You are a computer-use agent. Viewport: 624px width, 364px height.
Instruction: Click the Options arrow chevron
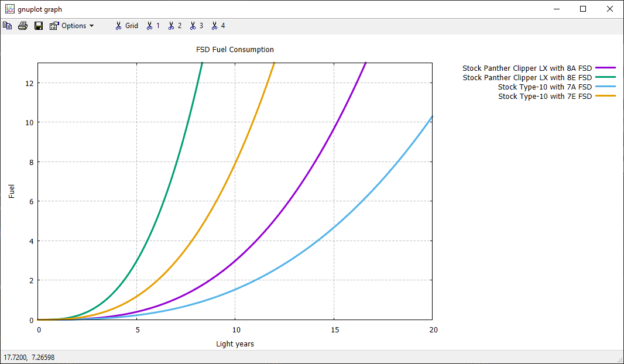(x=91, y=26)
